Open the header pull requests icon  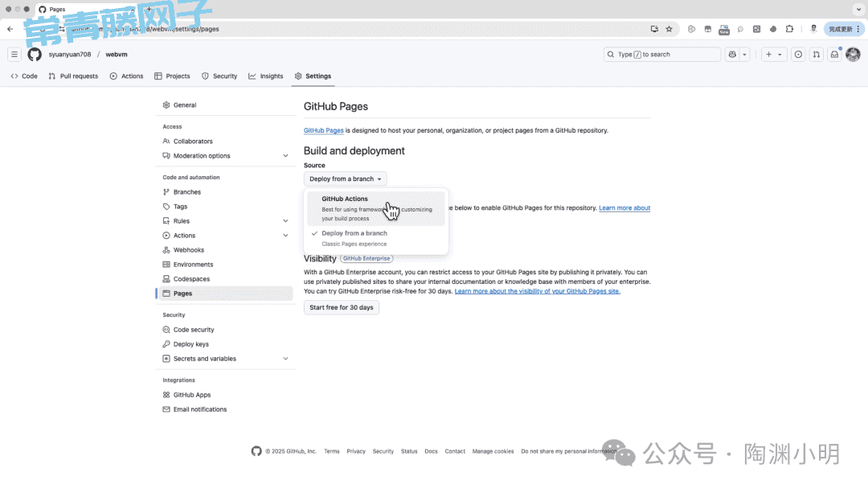point(817,54)
